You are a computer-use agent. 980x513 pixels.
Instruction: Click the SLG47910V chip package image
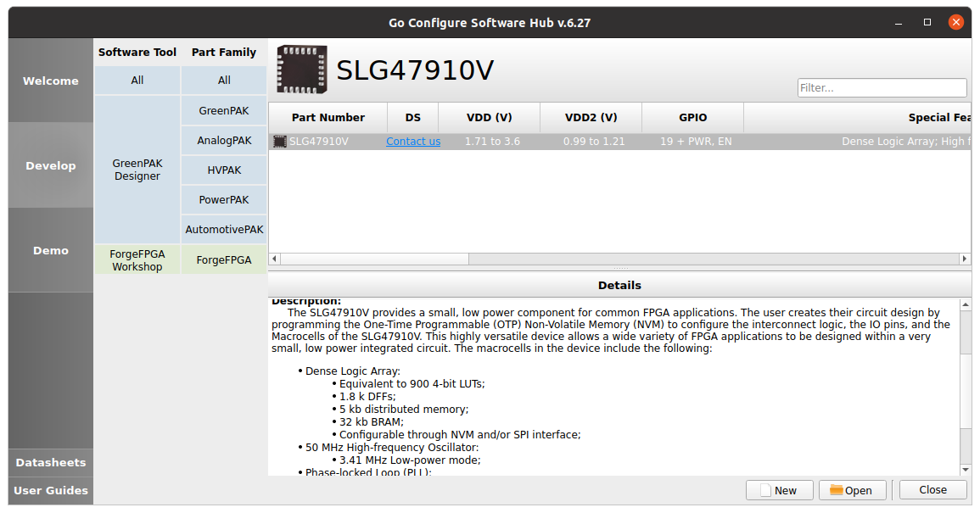pyautogui.click(x=302, y=70)
